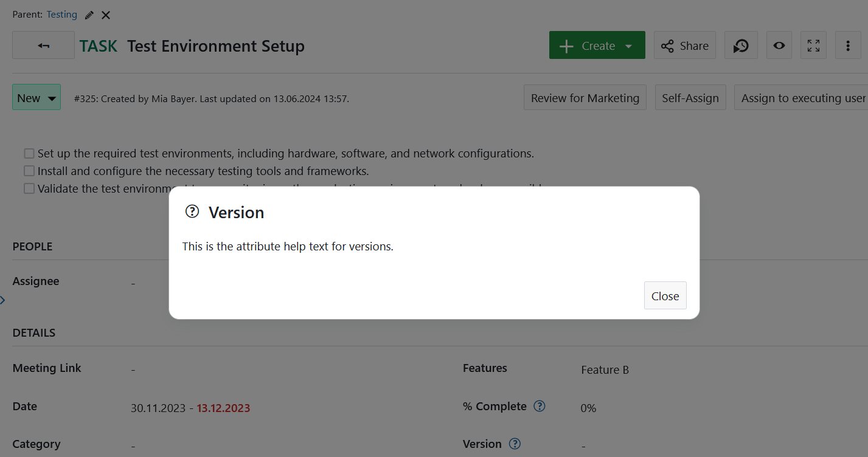Open the Testing parent link
This screenshot has width=868, height=457.
[x=61, y=14]
